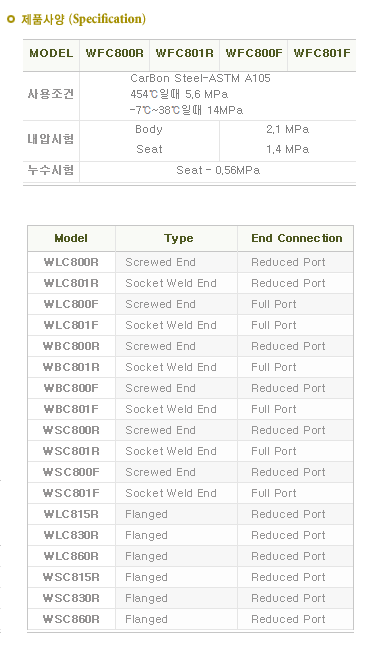Click the Type column header
The width and height of the screenshot is (374, 647).
tap(178, 238)
